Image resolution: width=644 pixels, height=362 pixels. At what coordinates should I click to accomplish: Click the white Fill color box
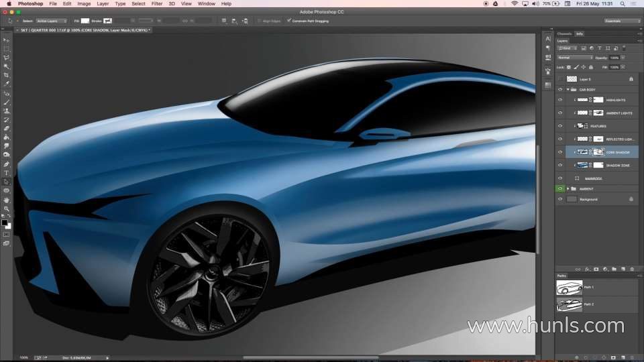pos(85,21)
